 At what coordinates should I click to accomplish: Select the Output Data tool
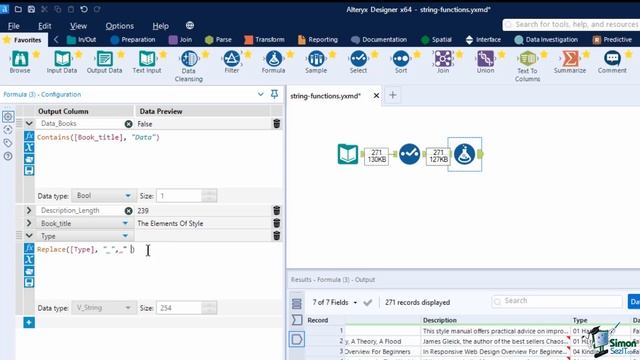tap(104, 62)
